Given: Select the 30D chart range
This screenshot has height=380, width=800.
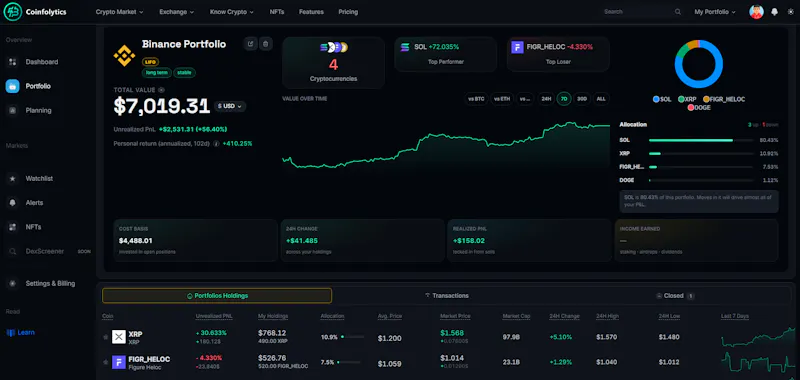Looking at the screenshot, I should tap(582, 99).
